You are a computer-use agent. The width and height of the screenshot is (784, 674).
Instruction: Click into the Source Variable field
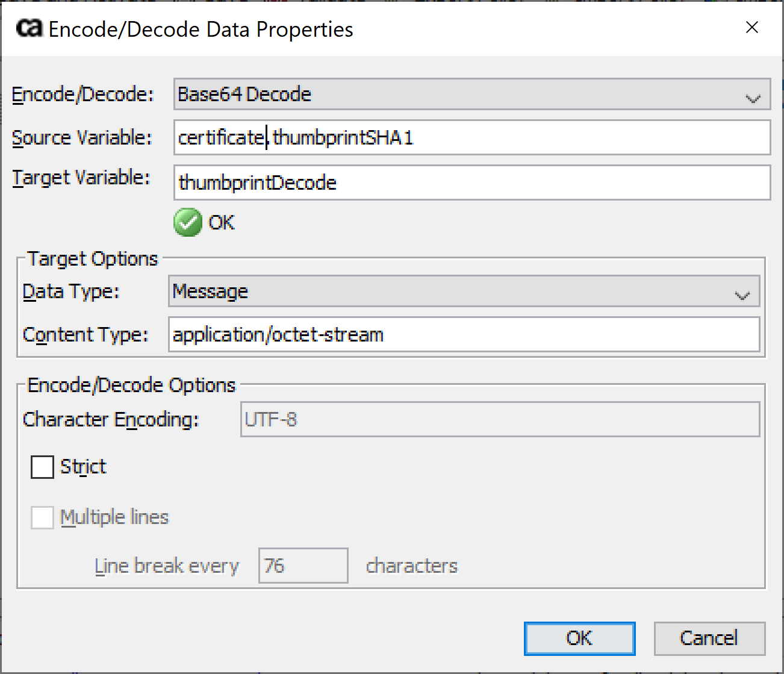click(x=471, y=138)
